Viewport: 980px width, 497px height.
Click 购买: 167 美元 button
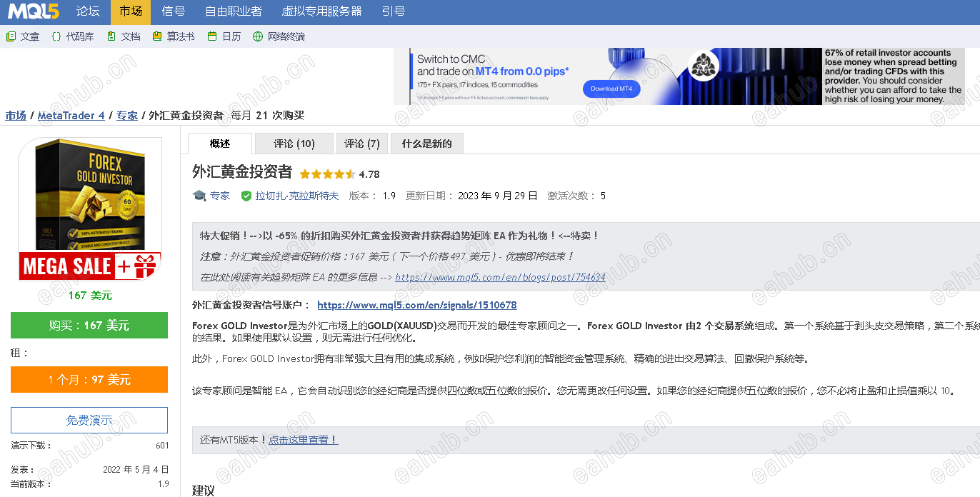click(89, 325)
